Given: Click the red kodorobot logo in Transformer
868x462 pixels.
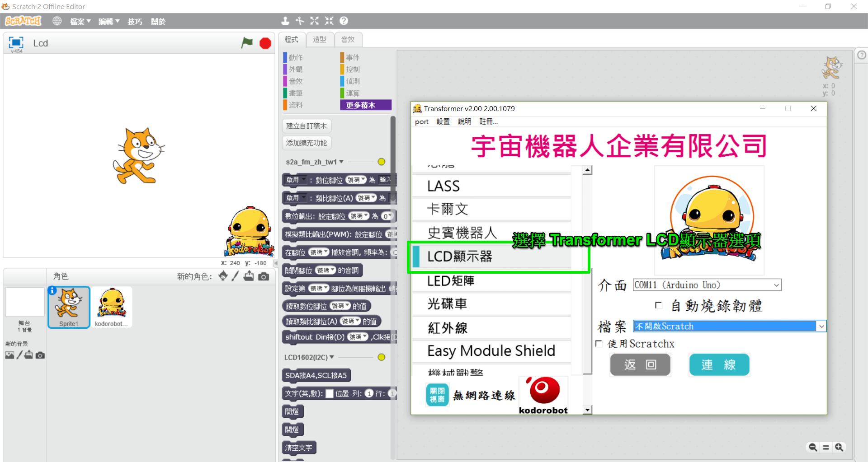Looking at the screenshot, I should pyautogui.click(x=543, y=395).
